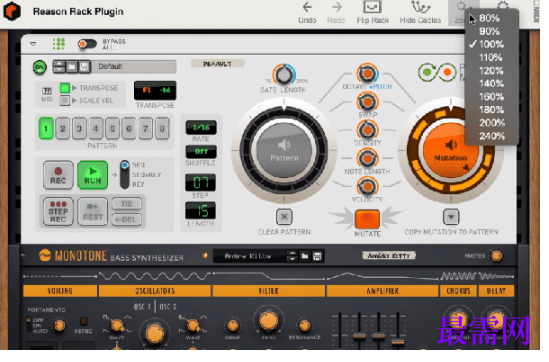Click the Reason Rack Plugin logo
The height and width of the screenshot is (362, 549).
13,11
